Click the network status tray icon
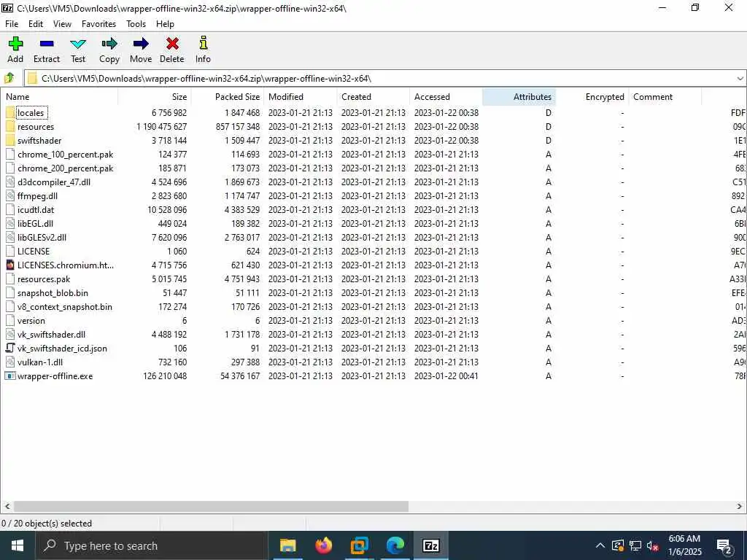This screenshot has width=747, height=560. [635, 546]
